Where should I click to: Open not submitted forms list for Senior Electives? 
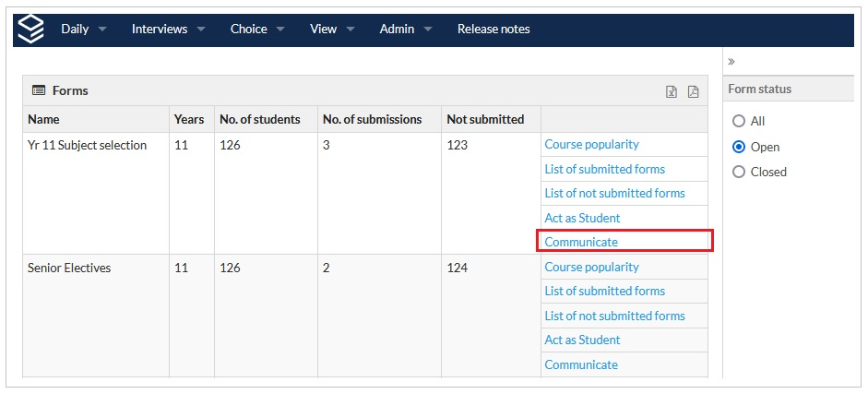(614, 316)
